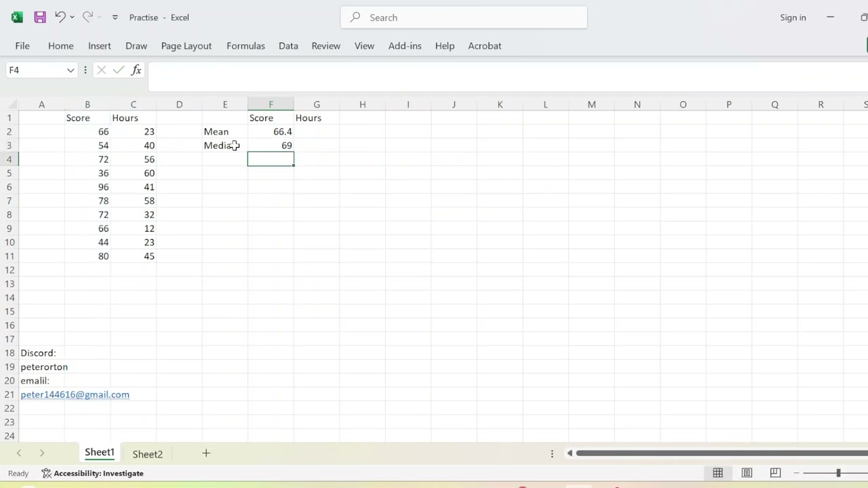
Task: Open Customize Quick Access Toolbar dropdown
Action: point(115,18)
